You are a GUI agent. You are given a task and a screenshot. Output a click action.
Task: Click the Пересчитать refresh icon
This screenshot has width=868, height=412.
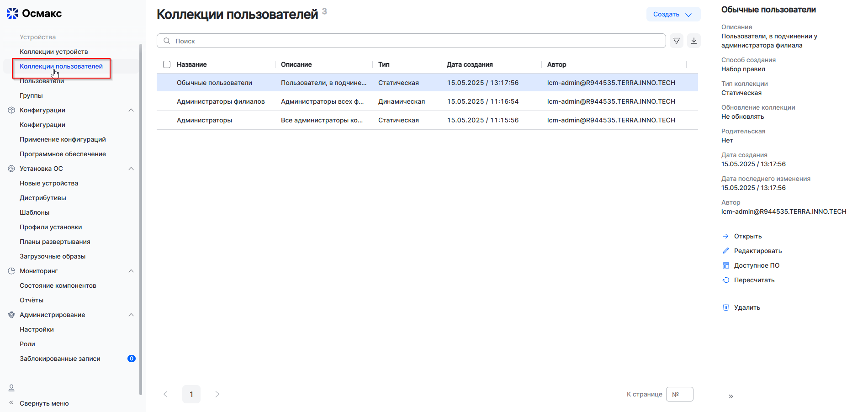pos(726,280)
